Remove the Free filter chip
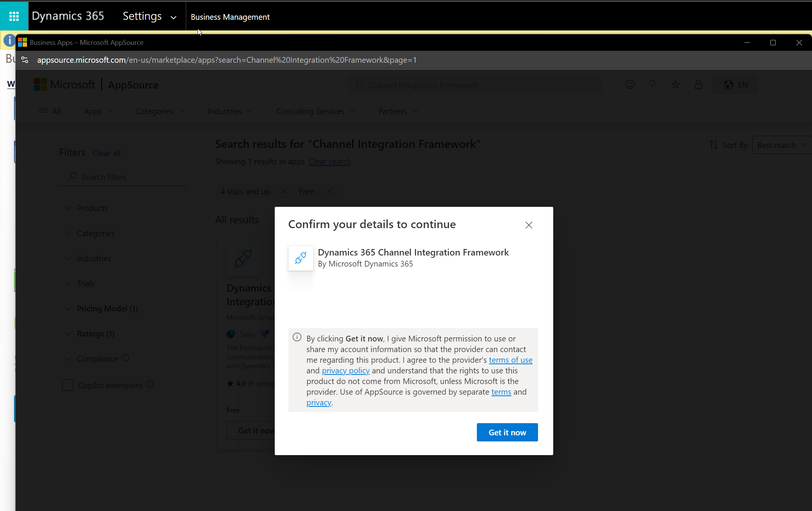Viewport: 812px width, 511px height. click(x=329, y=191)
